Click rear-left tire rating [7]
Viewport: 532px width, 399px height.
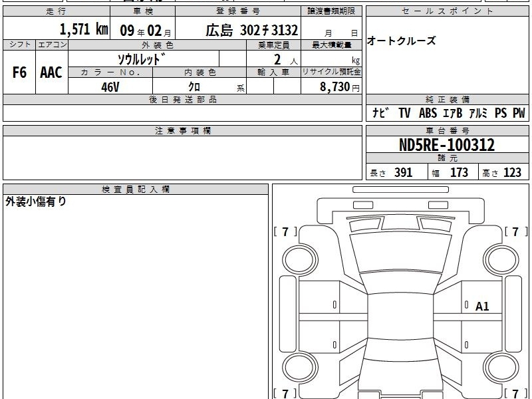285,393
